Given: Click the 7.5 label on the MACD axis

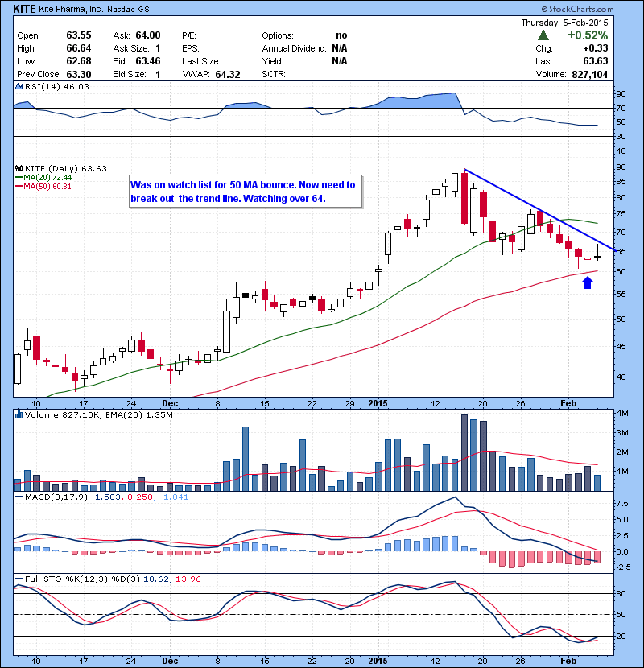Looking at the screenshot, I should [x=622, y=503].
